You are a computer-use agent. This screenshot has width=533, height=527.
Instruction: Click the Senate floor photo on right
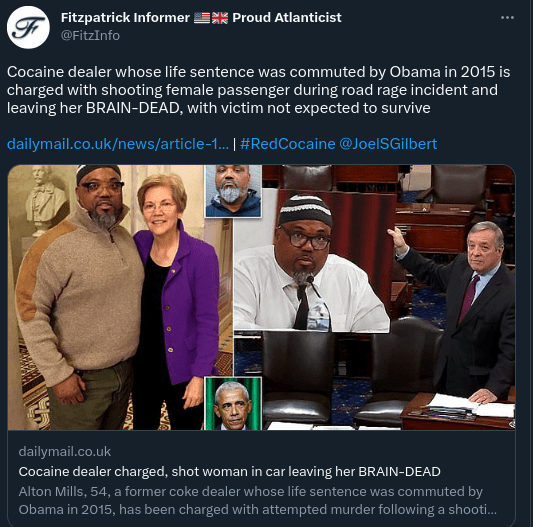tap(452, 298)
